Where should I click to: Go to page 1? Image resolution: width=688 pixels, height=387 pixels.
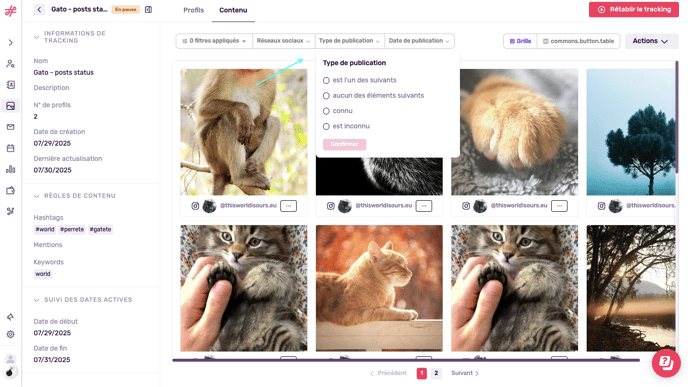pos(422,373)
